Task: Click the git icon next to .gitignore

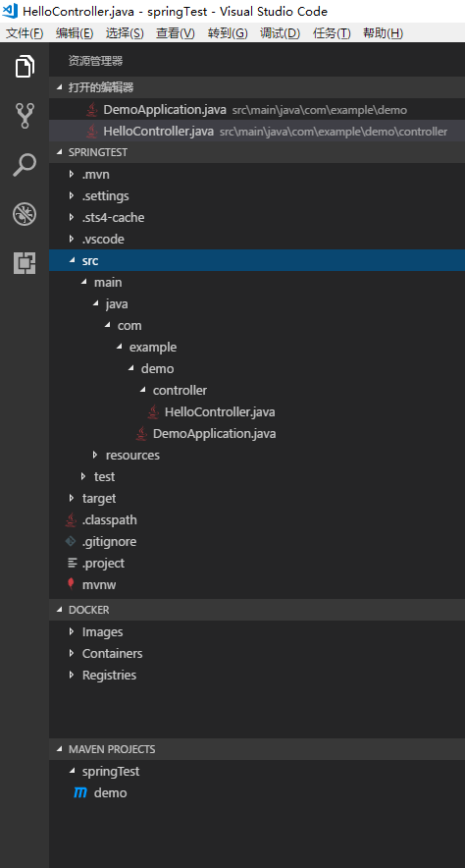Action: tap(71, 541)
